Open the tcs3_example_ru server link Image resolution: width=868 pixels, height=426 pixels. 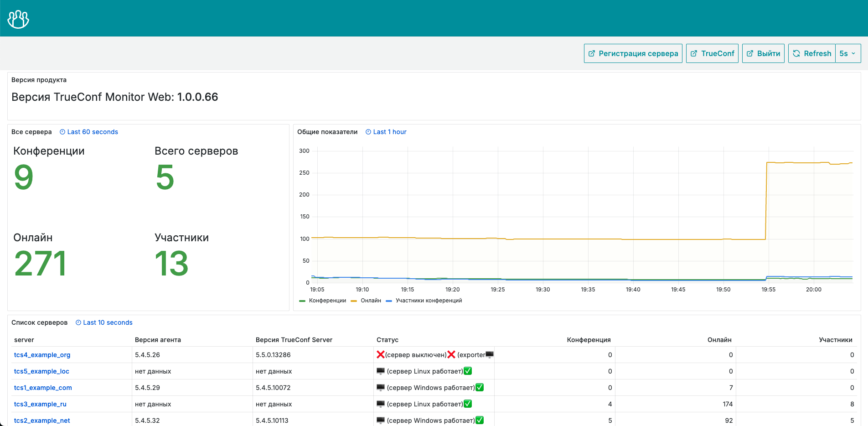[40, 404]
